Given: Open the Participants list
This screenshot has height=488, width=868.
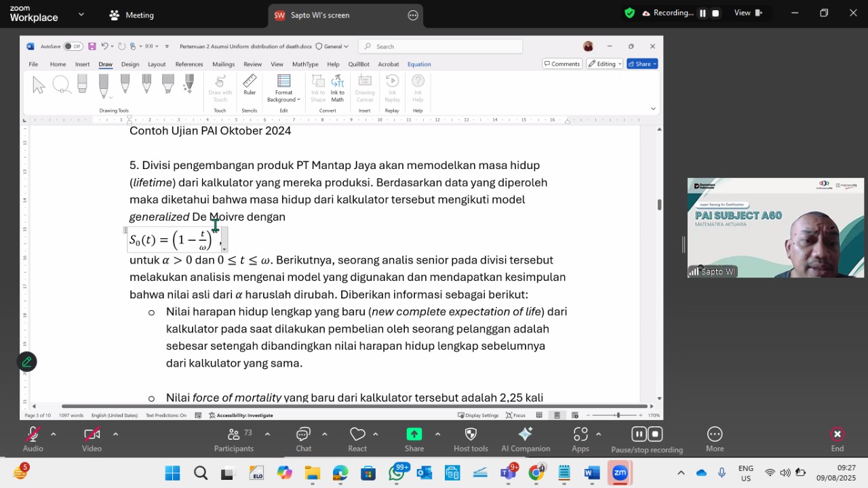Looking at the screenshot, I should pos(234,439).
